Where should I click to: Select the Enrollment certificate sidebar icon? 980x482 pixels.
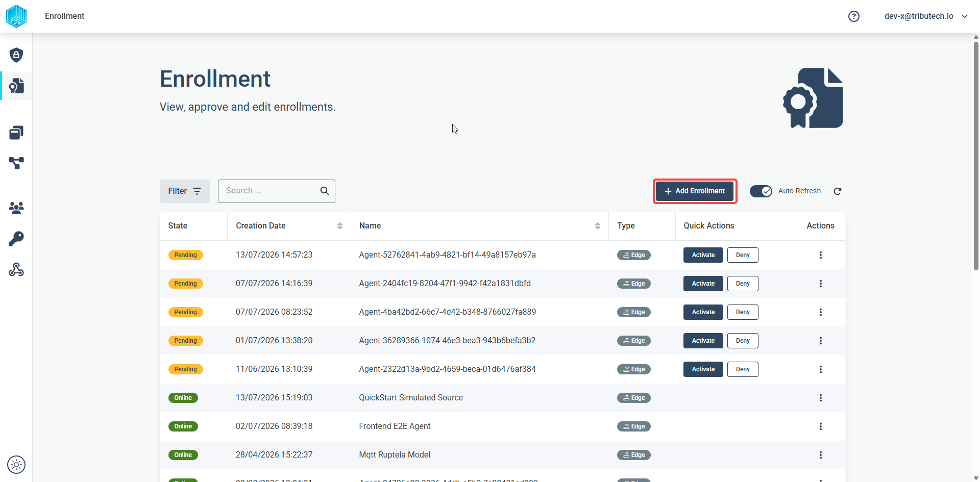point(16,86)
